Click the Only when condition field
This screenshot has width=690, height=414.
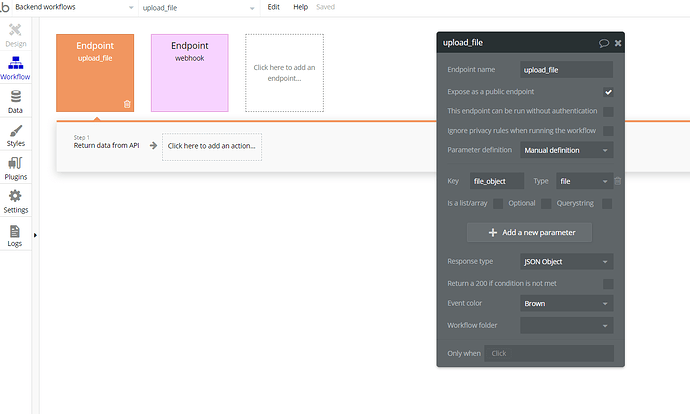[x=549, y=353]
